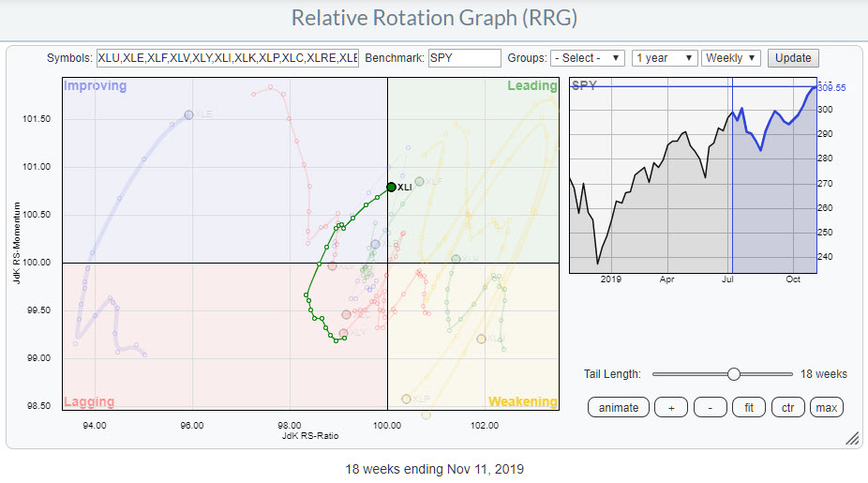Click the Symbols input field
The height and width of the screenshot is (483, 868).
click(x=228, y=58)
